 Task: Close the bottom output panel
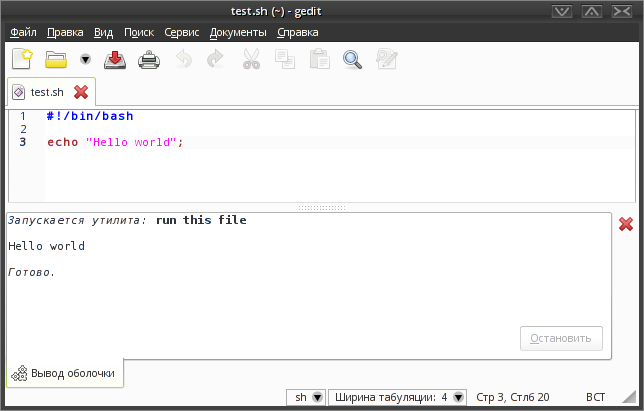(x=626, y=224)
